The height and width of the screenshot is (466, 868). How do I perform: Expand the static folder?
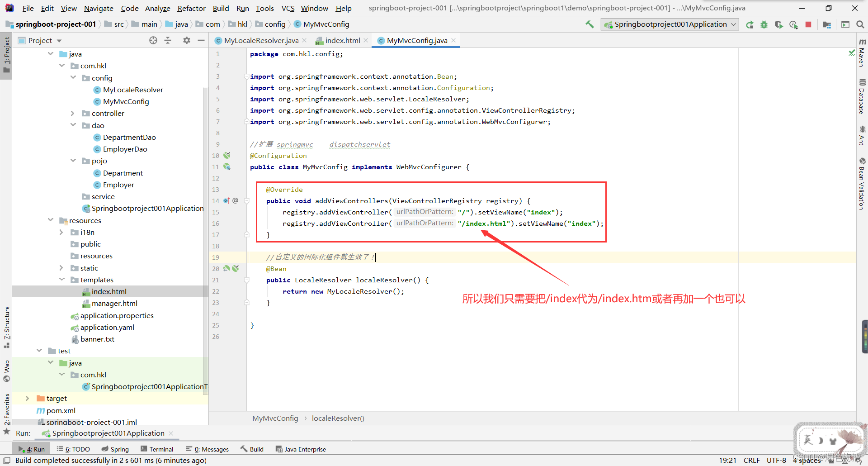[x=62, y=268]
